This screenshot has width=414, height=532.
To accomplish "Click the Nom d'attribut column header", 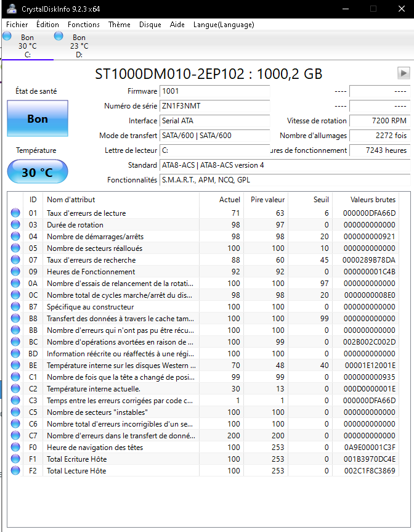I will click(121, 200).
